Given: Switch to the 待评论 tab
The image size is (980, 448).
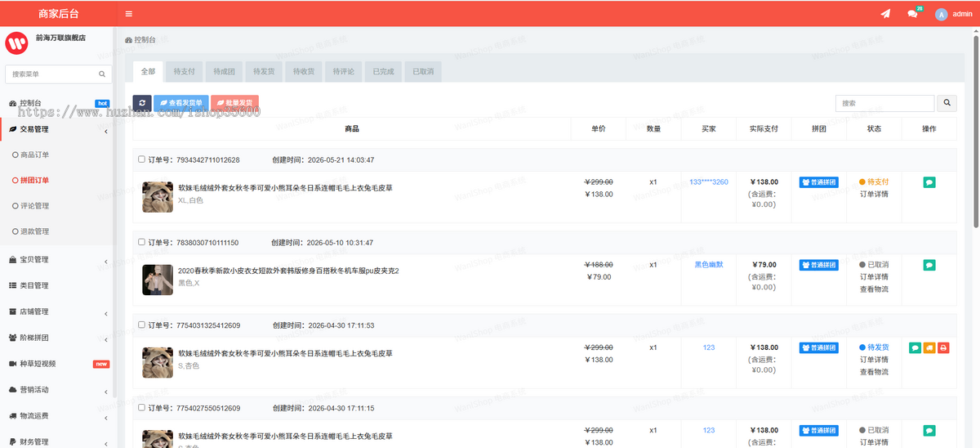Looking at the screenshot, I should [x=343, y=72].
